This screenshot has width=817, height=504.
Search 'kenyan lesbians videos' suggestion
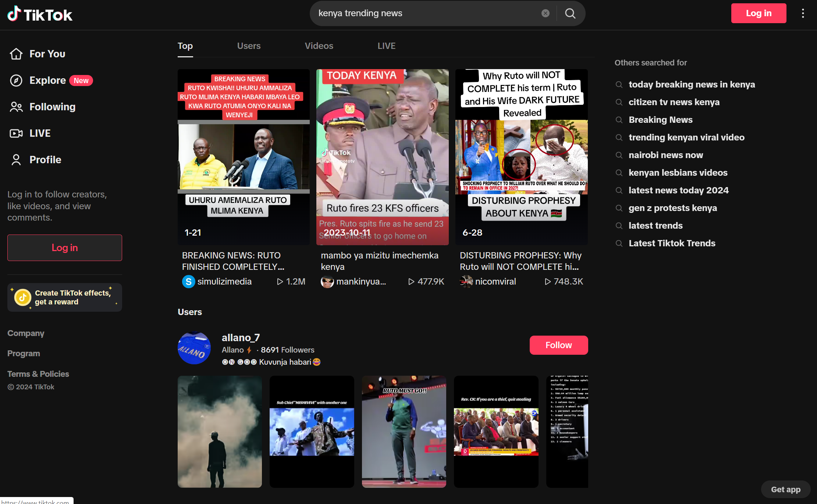pyautogui.click(x=678, y=173)
